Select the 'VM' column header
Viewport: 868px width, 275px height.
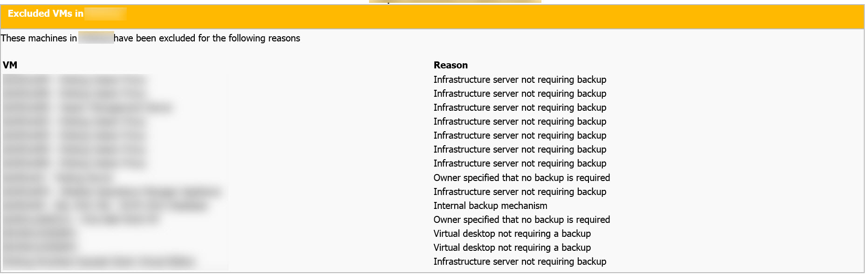10,65
